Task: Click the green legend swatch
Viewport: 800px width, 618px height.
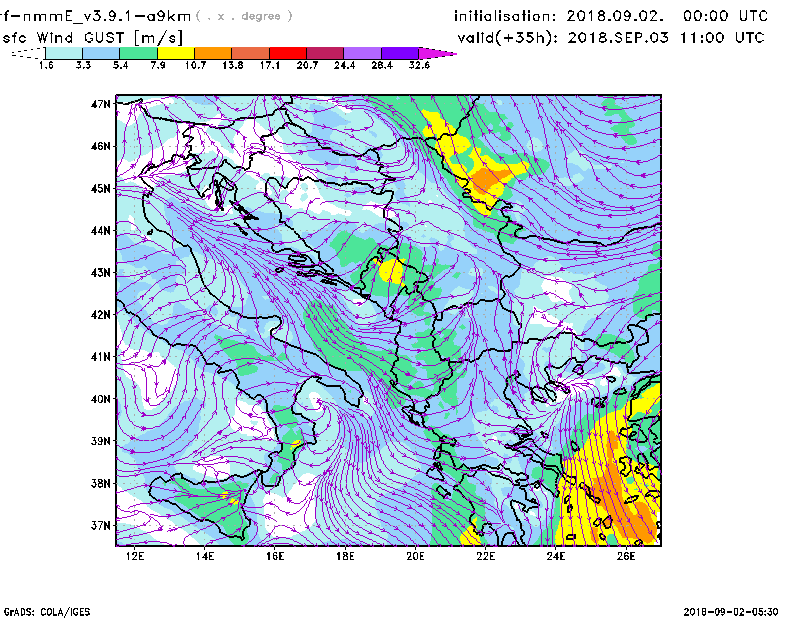Action: point(138,53)
